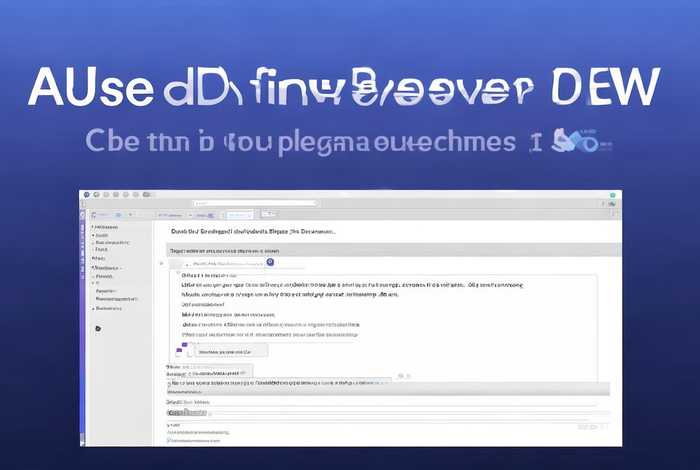
Task: Click the blue circular icon in window's top-left corner
Action: (x=87, y=194)
